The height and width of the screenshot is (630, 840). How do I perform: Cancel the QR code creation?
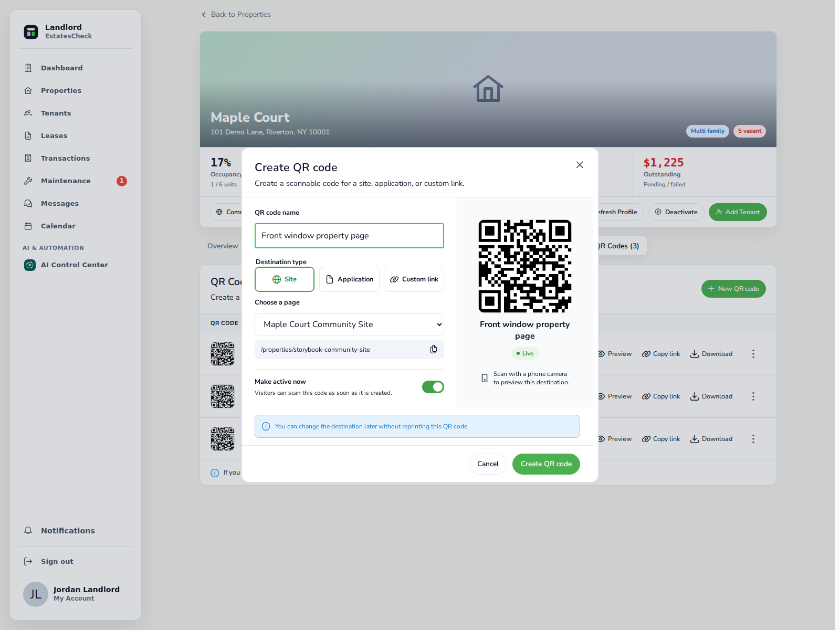tap(488, 464)
